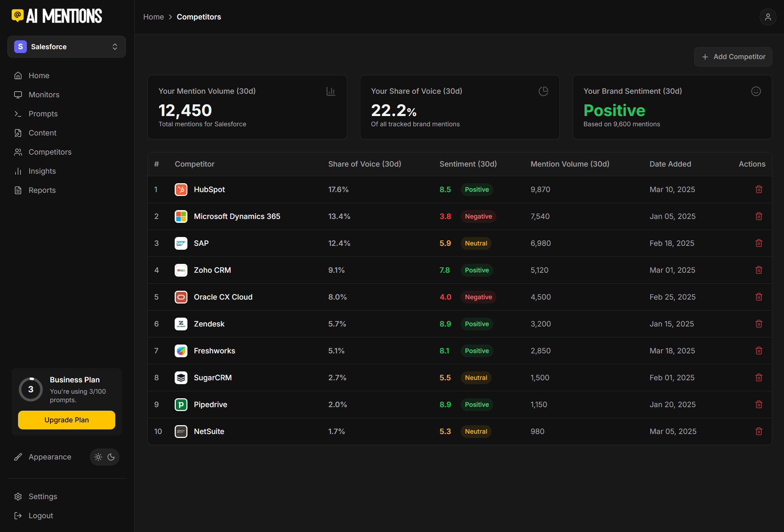The height and width of the screenshot is (532, 784).
Task: Click the prompts usage progress ring
Action: [x=31, y=389]
